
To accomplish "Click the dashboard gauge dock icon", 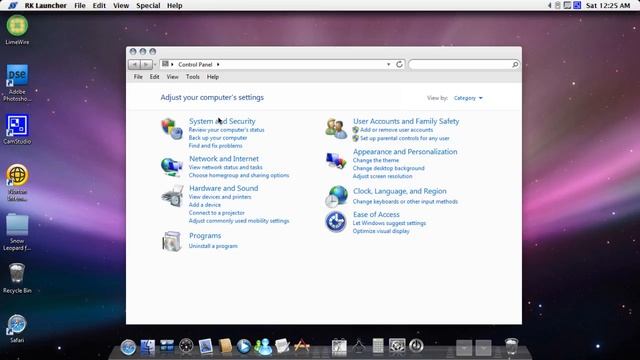I will (186, 346).
